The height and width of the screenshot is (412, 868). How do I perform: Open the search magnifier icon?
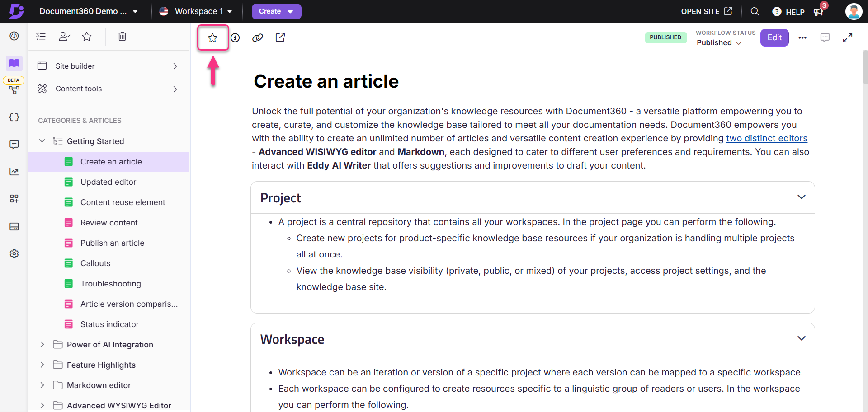coord(755,11)
